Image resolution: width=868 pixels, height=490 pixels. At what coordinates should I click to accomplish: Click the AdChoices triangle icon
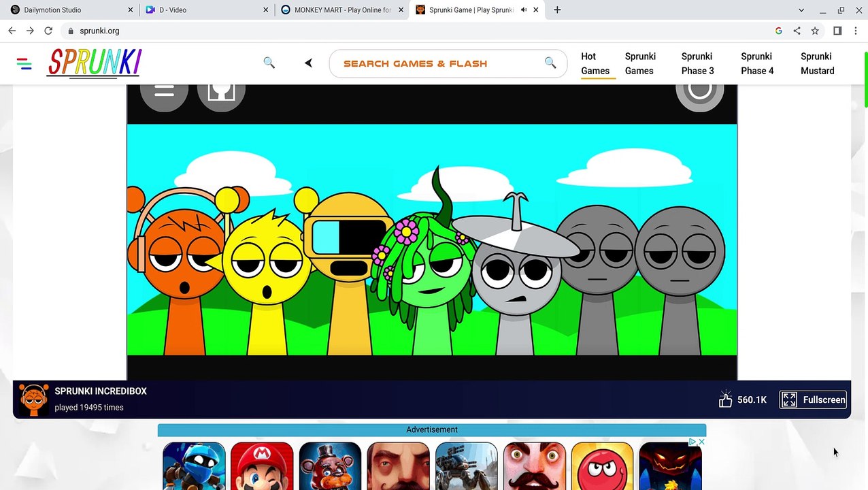(693, 442)
